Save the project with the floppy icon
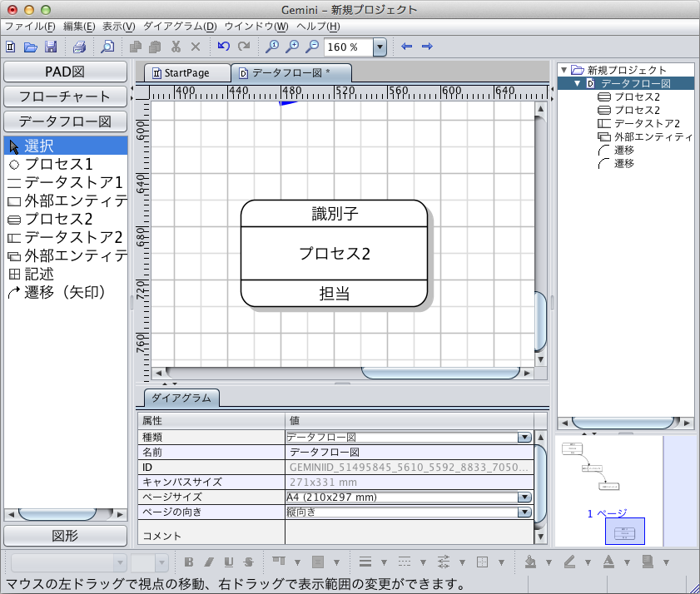The height and width of the screenshot is (594, 700). tap(51, 47)
